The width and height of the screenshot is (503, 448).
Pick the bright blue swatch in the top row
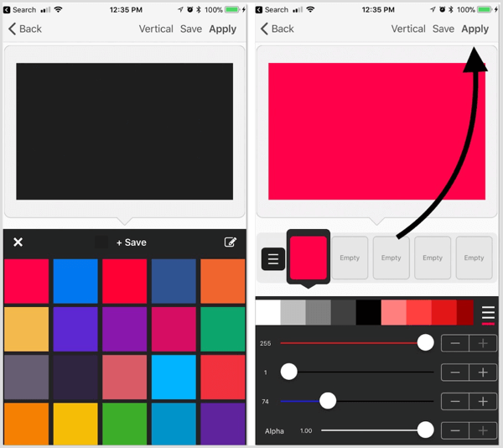click(x=75, y=281)
